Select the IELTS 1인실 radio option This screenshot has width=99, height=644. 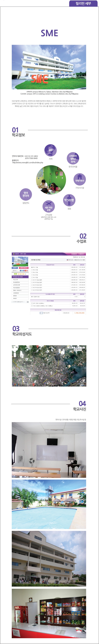pos(32,280)
